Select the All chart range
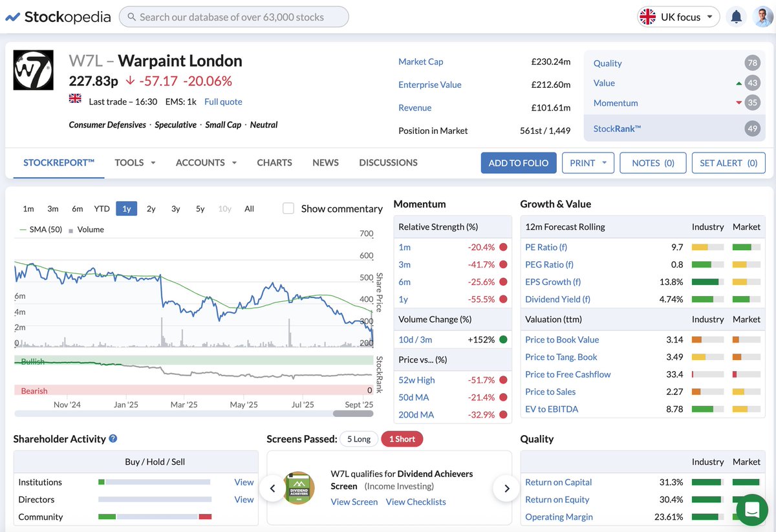 (x=249, y=209)
